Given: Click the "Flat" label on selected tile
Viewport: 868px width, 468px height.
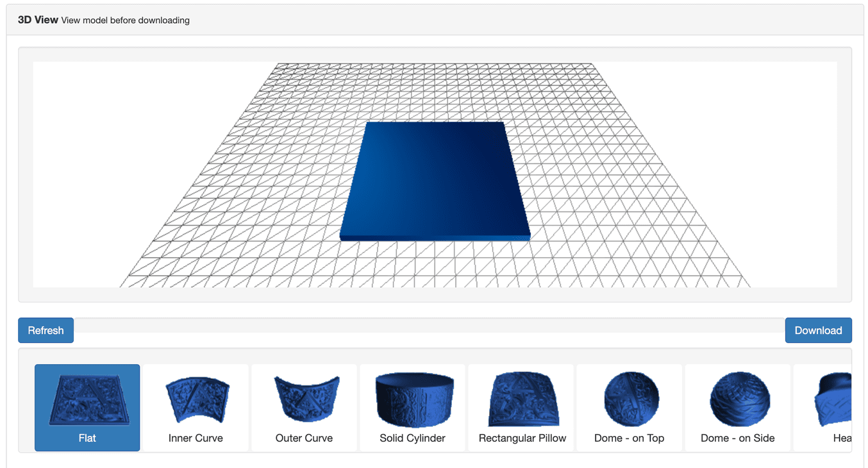Looking at the screenshot, I should (x=87, y=439).
